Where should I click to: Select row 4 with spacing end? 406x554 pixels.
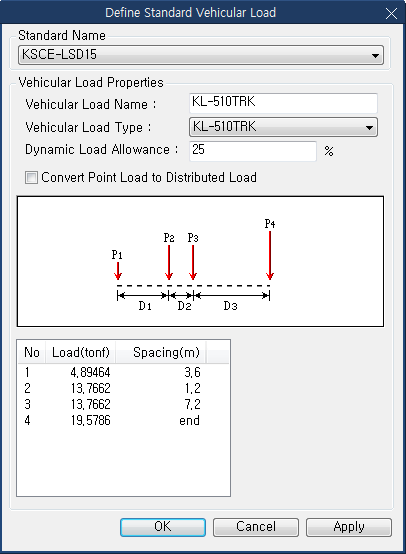(x=123, y=420)
